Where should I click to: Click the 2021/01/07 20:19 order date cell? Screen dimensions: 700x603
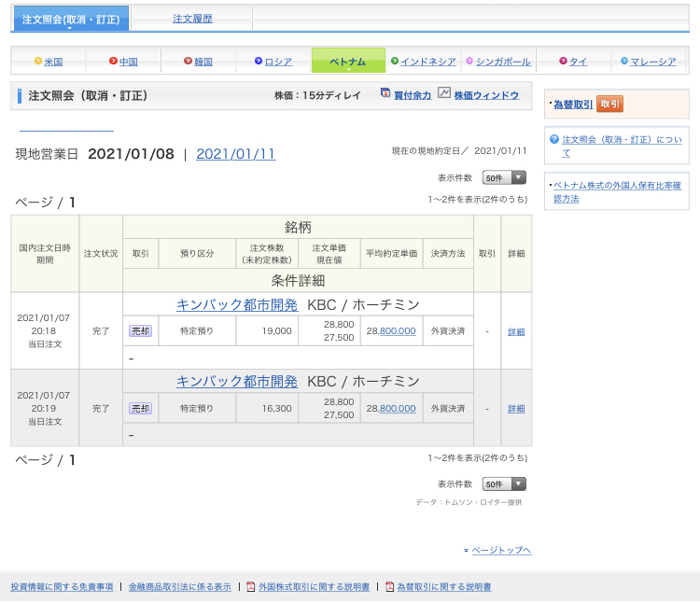(x=45, y=408)
